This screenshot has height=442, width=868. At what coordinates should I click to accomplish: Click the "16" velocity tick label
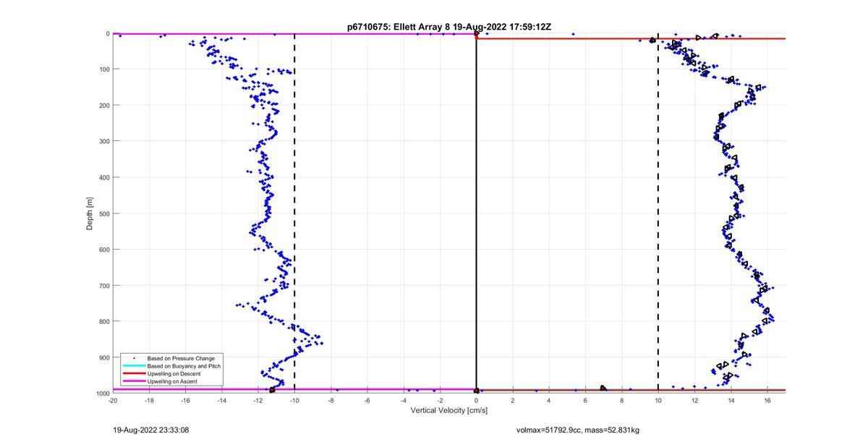(x=767, y=400)
